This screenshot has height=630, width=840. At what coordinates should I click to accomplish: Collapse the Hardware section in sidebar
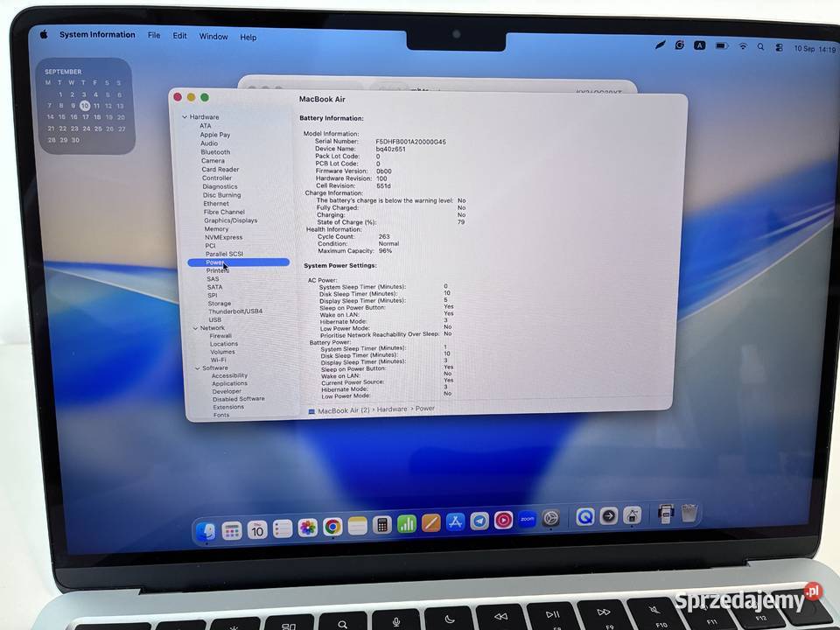pyautogui.click(x=185, y=116)
